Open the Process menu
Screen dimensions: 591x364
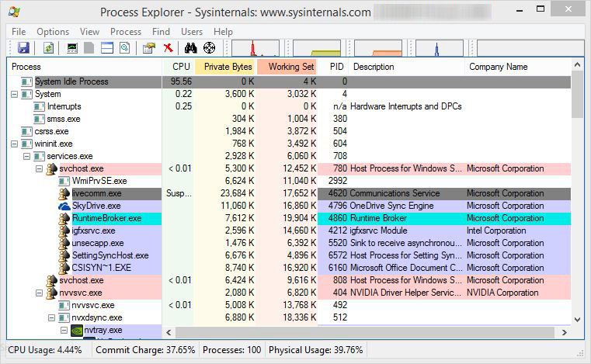pos(126,32)
